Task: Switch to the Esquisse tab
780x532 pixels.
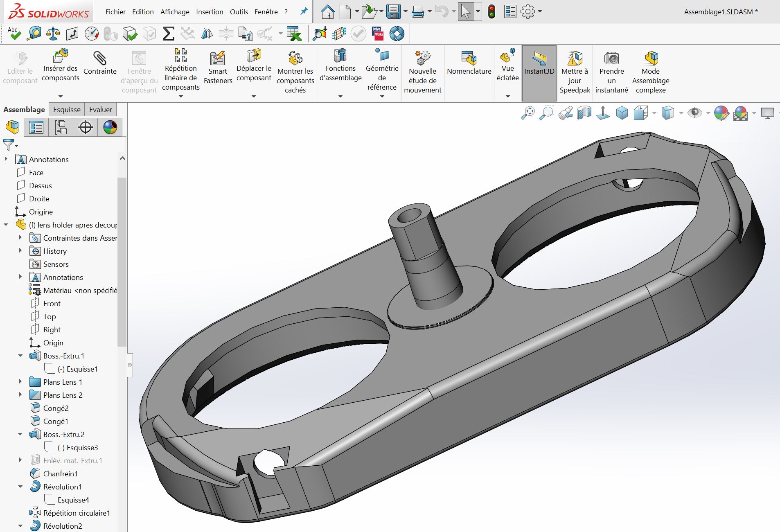Action: point(67,109)
